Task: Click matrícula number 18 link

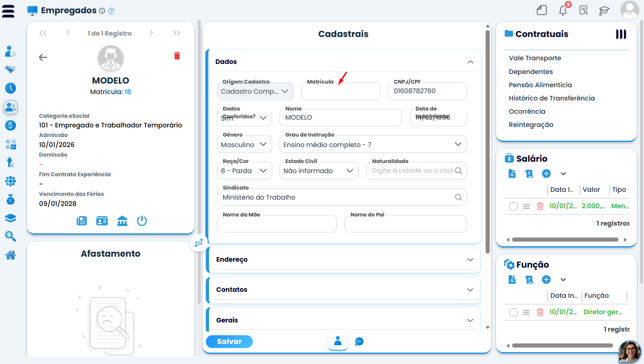Action: coord(128,92)
